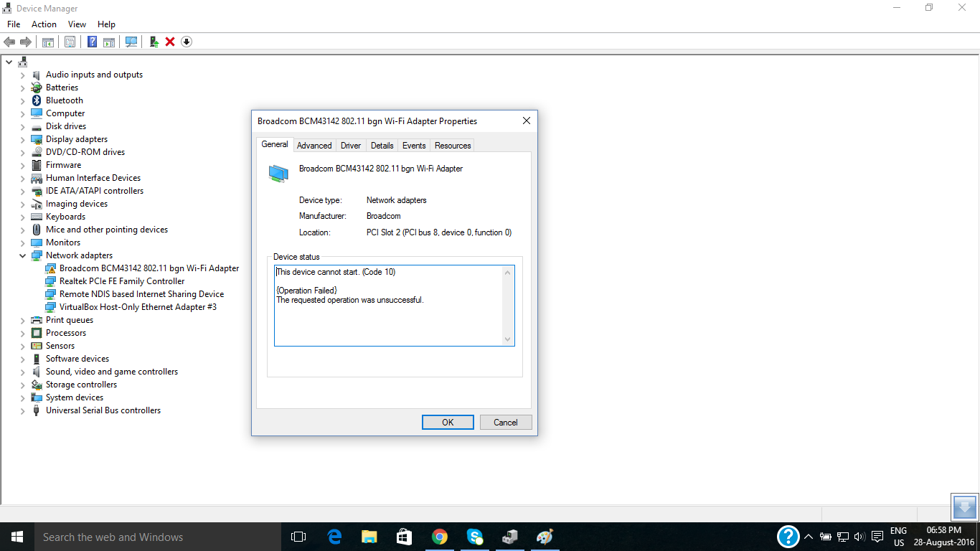This screenshot has height=551, width=980.
Task: Click the blue Help question mark toolbar icon
Action: click(x=92, y=42)
